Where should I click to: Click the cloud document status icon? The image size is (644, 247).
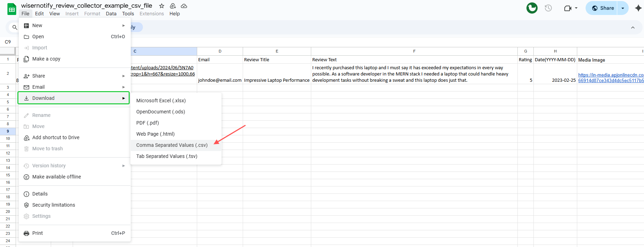point(184,6)
